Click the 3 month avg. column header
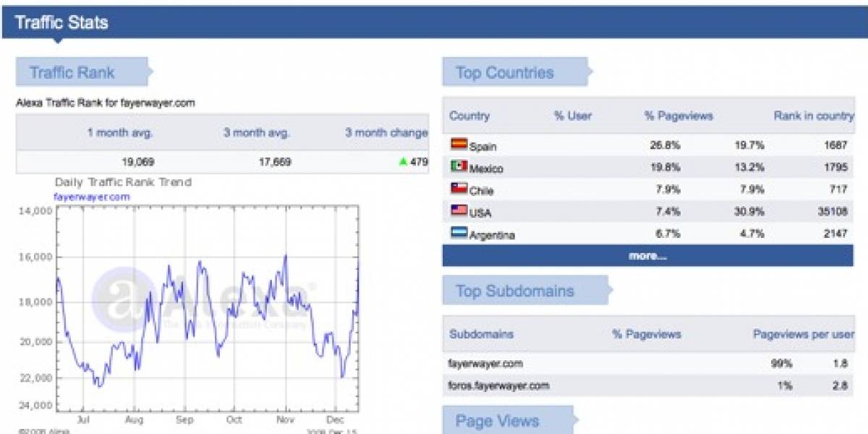Viewport: 868px width, 434px height. coord(257,133)
